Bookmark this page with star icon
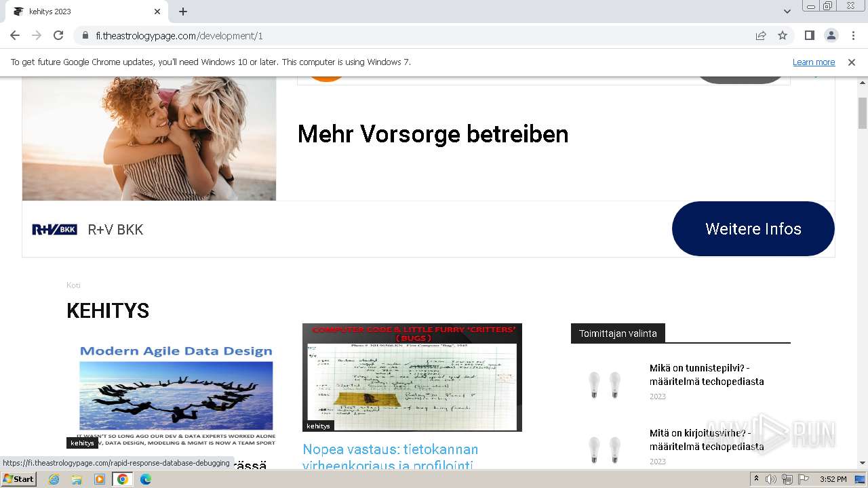Viewport: 868px width, 488px height. click(x=783, y=35)
